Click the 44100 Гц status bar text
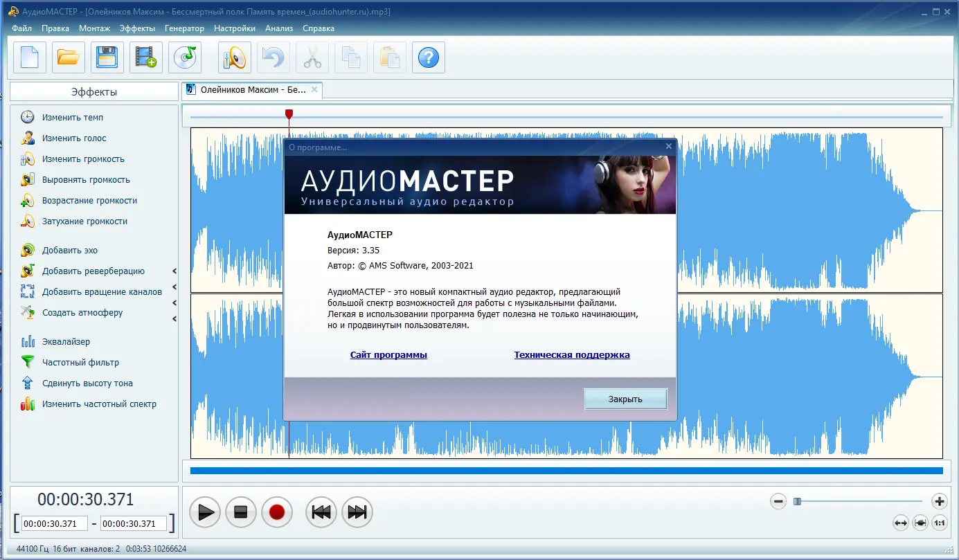This screenshot has height=560, width=959. 33,549
